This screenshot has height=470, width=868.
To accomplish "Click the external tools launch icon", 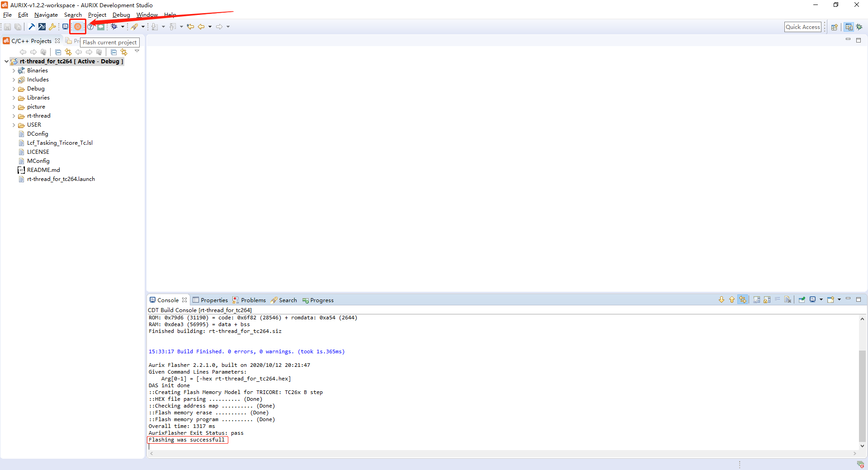I will (x=135, y=27).
